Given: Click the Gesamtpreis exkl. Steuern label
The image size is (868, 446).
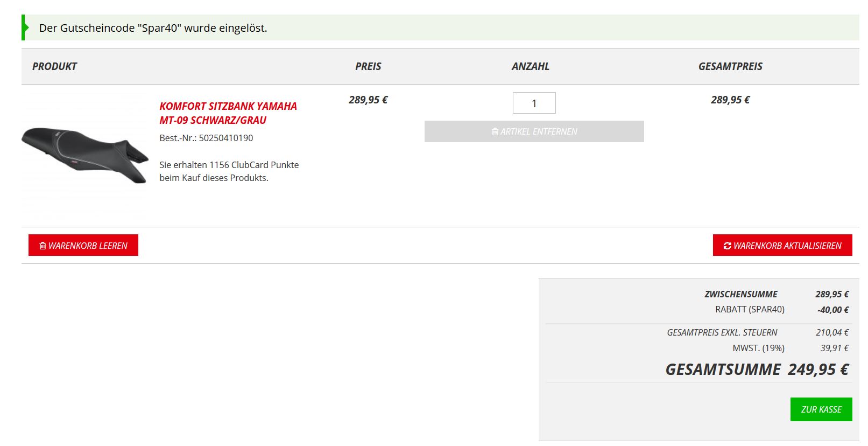Looking at the screenshot, I should pos(722,332).
